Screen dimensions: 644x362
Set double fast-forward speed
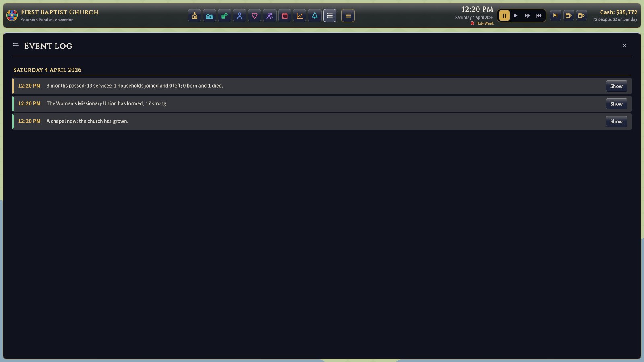coord(527,16)
